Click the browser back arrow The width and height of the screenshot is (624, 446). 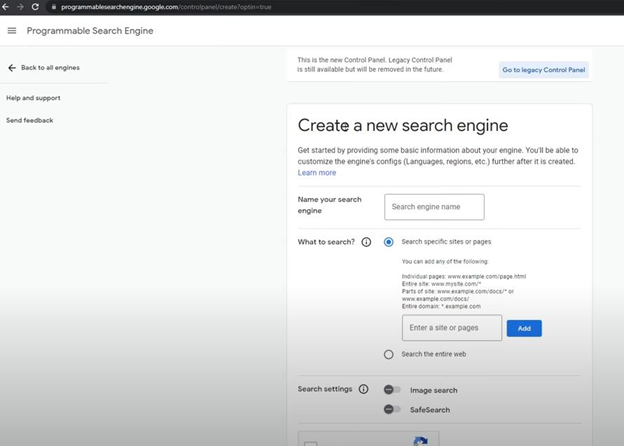click(x=5, y=7)
